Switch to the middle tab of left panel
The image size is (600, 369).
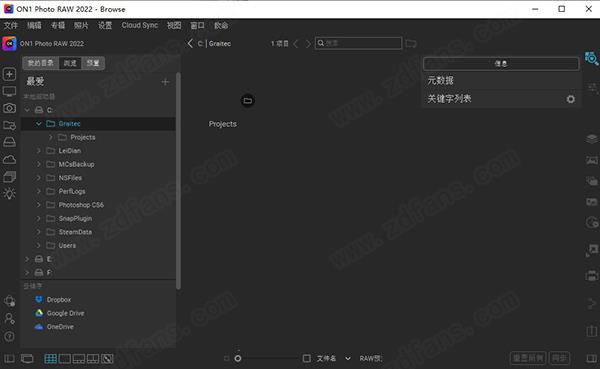pos(70,63)
